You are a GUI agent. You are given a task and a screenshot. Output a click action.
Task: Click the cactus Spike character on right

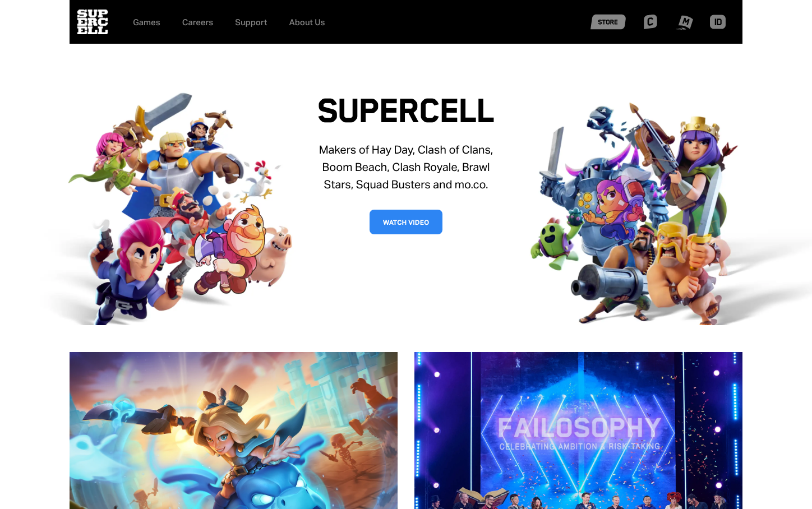click(x=552, y=242)
